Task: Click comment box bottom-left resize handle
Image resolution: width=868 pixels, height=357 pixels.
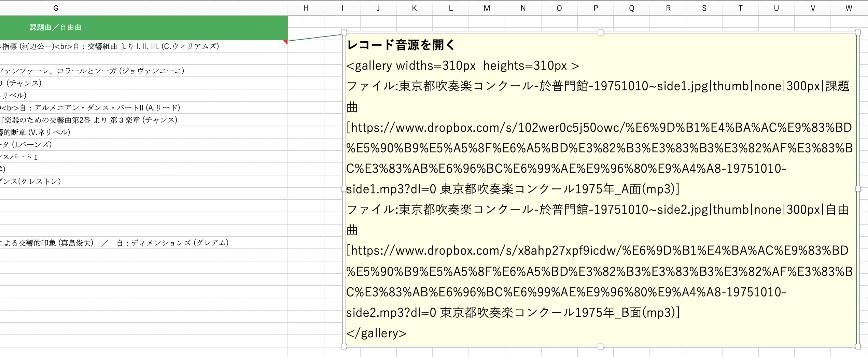Action: [x=344, y=346]
